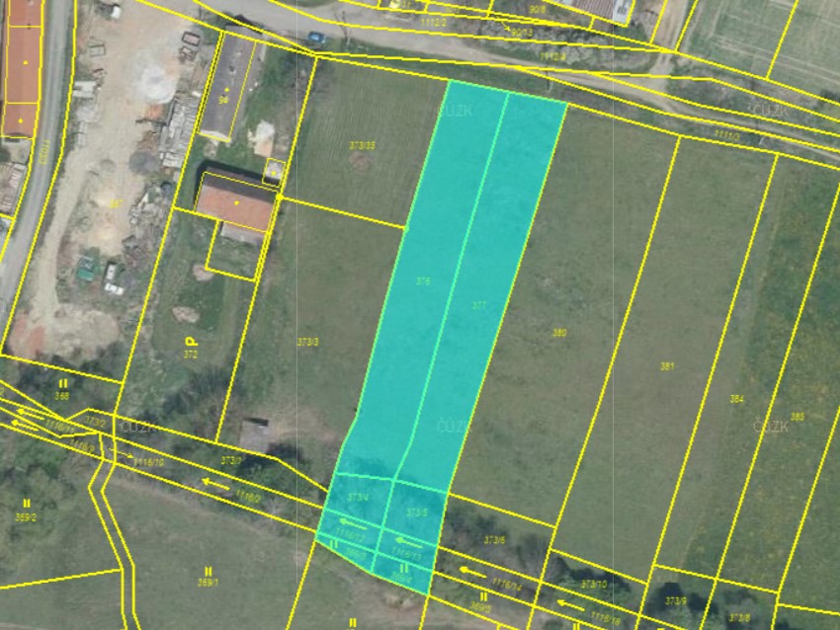Click parcel label 373/10
840x630 pixels.
point(594,585)
